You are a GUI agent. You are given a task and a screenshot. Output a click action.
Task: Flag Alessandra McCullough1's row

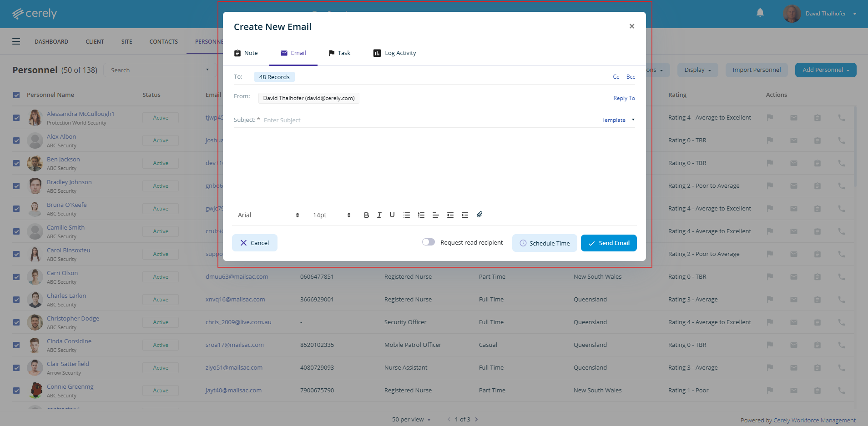click(770, 118)
